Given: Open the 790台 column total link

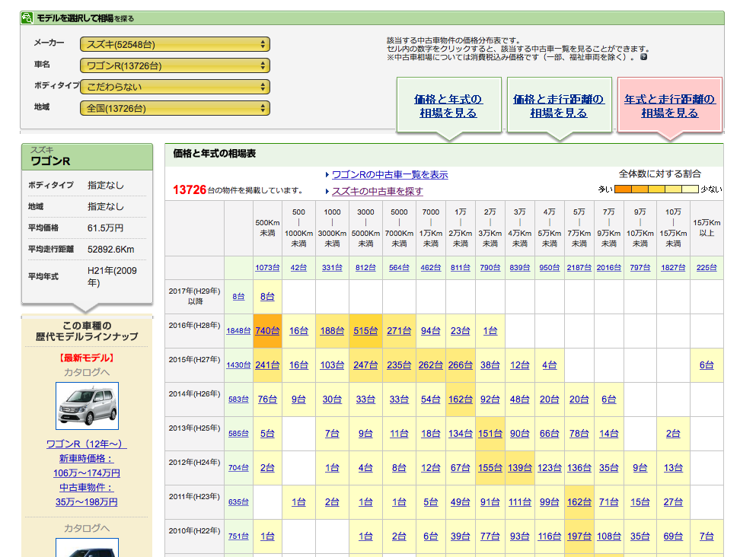Looking at the screenshot, I should (x=490, y=267).
